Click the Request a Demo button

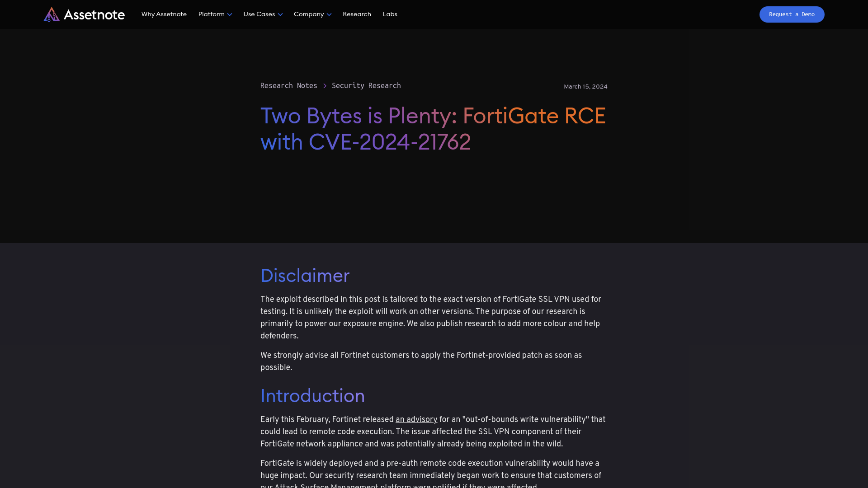792,14
